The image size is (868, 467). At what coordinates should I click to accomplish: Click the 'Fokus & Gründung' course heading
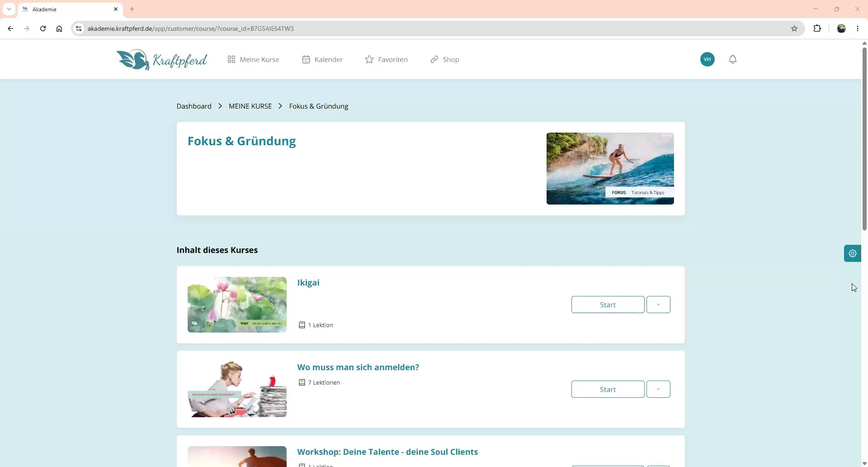click(241, 141)
